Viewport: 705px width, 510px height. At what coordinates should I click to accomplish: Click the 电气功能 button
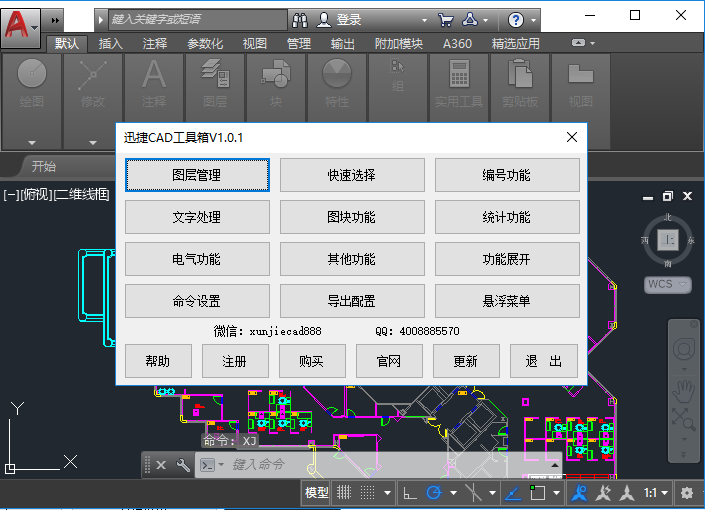(197, 259)
